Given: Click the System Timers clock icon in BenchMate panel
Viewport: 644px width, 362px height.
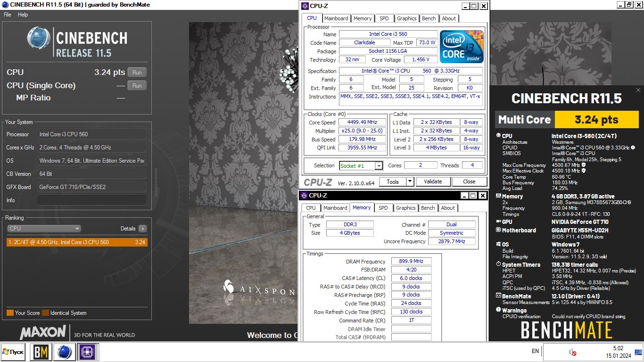Looking at the screenshot, I should click(498, 265).
